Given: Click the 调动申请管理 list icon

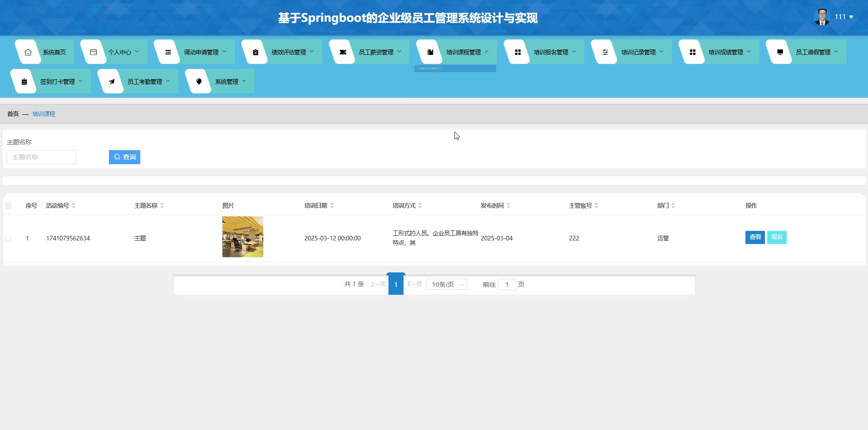Looking at the screenshot, I should pos(168,52).
